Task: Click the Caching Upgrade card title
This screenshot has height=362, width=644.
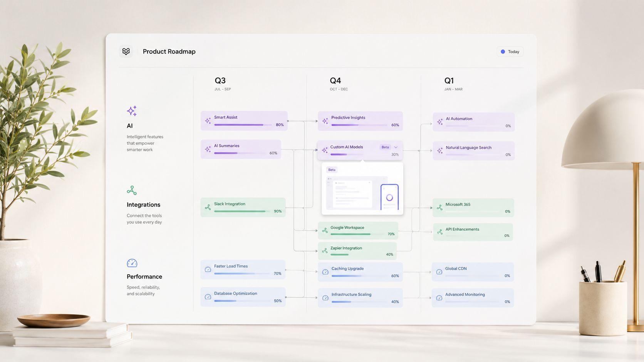Action: [x=347, y=269]
